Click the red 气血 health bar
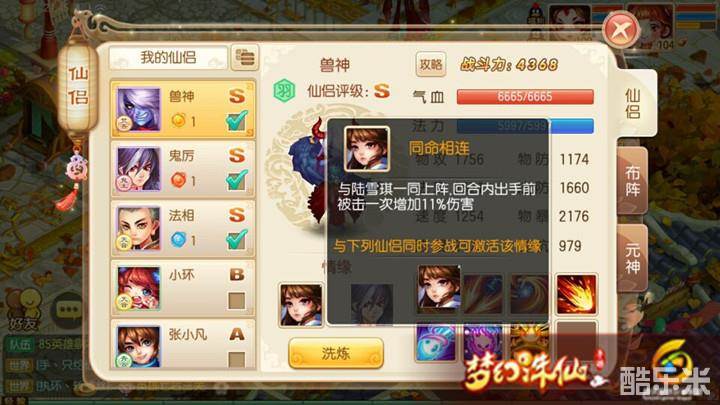 tap(525, 97)
